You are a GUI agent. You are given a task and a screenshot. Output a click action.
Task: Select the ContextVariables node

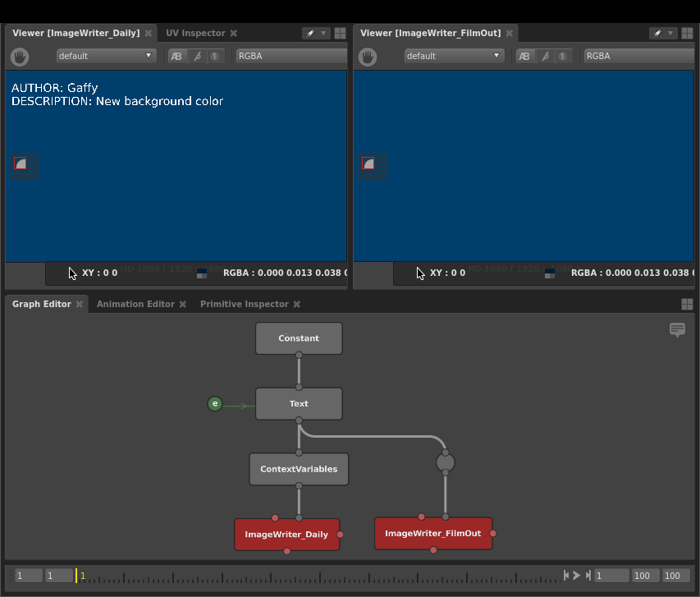point(299,469)
